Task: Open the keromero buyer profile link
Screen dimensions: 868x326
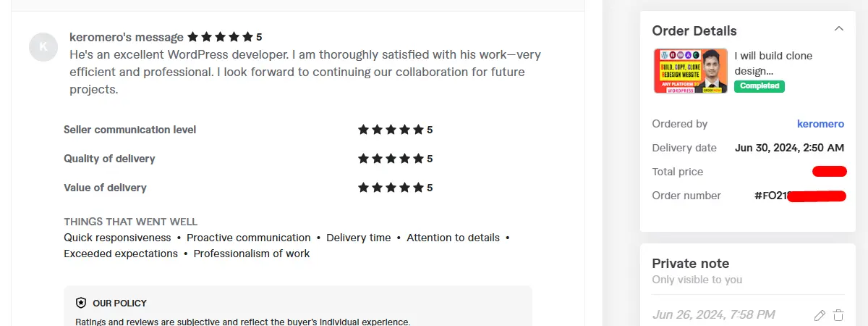Action: pos(820,124)
